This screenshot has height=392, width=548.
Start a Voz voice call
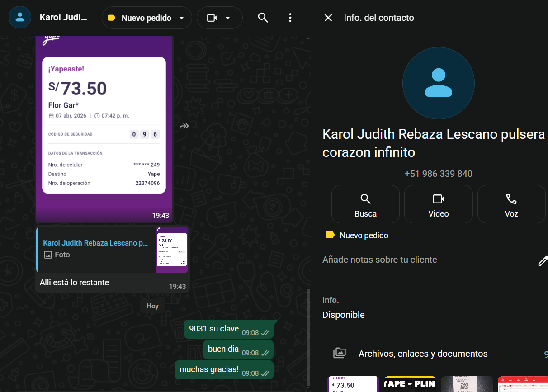tap(511, 204)
